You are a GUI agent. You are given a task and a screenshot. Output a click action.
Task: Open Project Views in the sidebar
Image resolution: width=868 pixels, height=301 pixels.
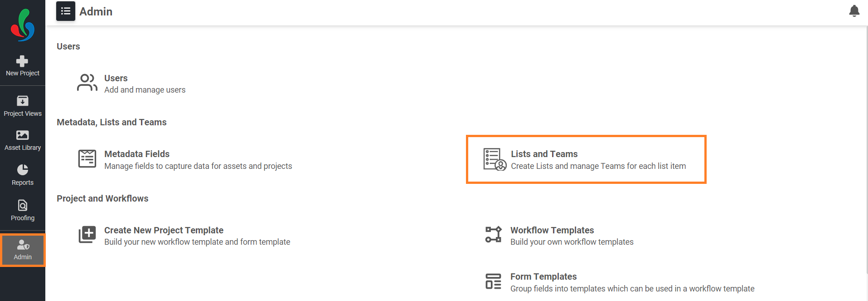(x=23, y=106)
